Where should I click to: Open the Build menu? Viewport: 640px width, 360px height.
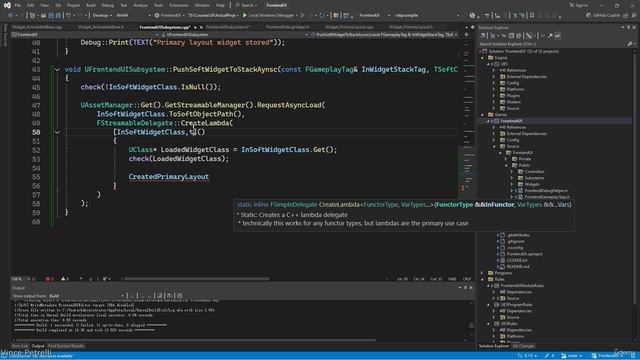click(91, 5)
